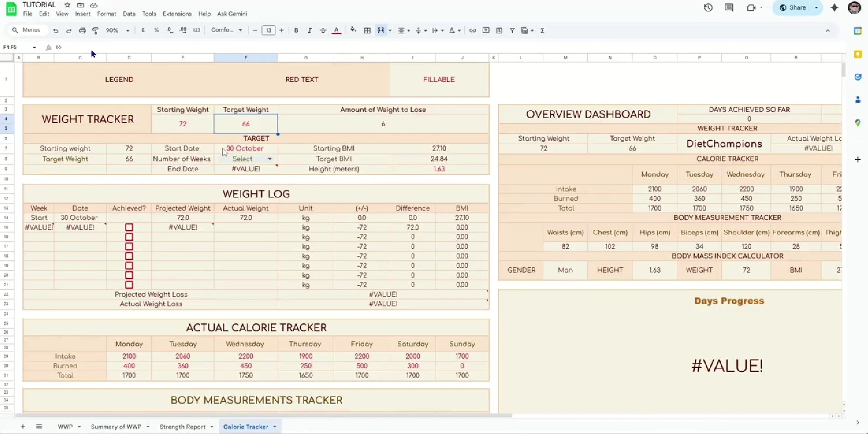868x434 pixels.
Task: Open the borders menu
Action: pyautogui.click(x=367, y=30)
